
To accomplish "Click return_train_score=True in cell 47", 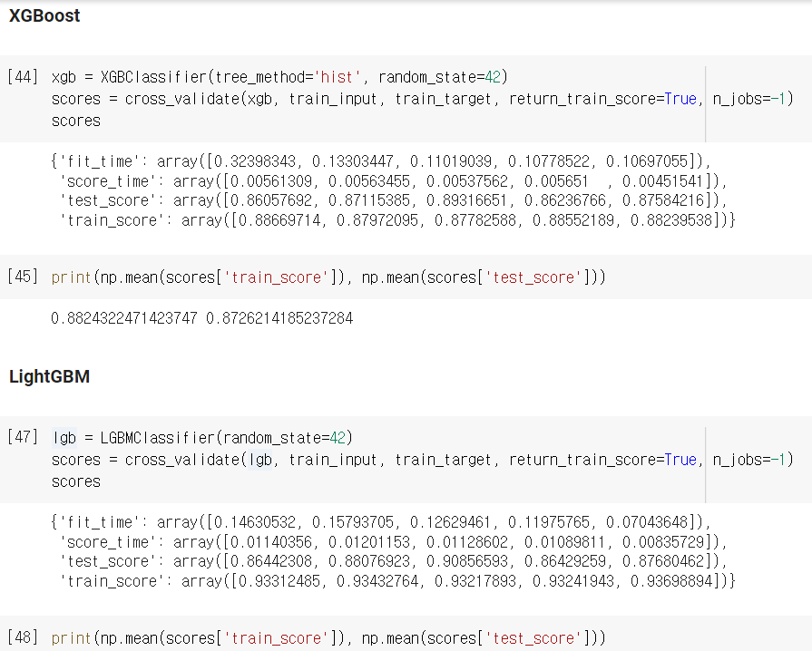I will point(602,460).
